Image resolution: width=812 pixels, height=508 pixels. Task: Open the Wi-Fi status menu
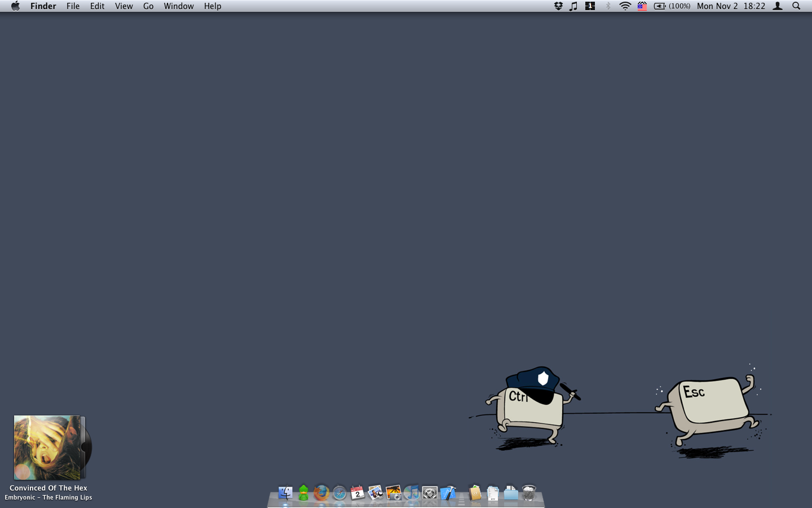click(625, 6)
